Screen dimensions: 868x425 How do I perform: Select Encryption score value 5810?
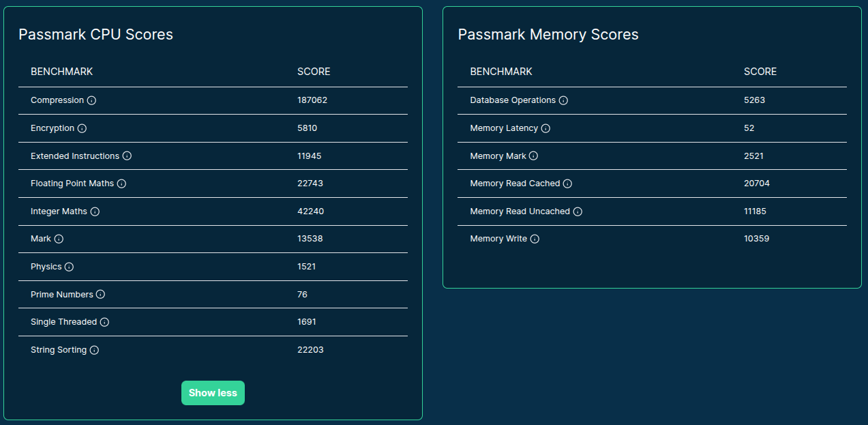coord(308,128)
